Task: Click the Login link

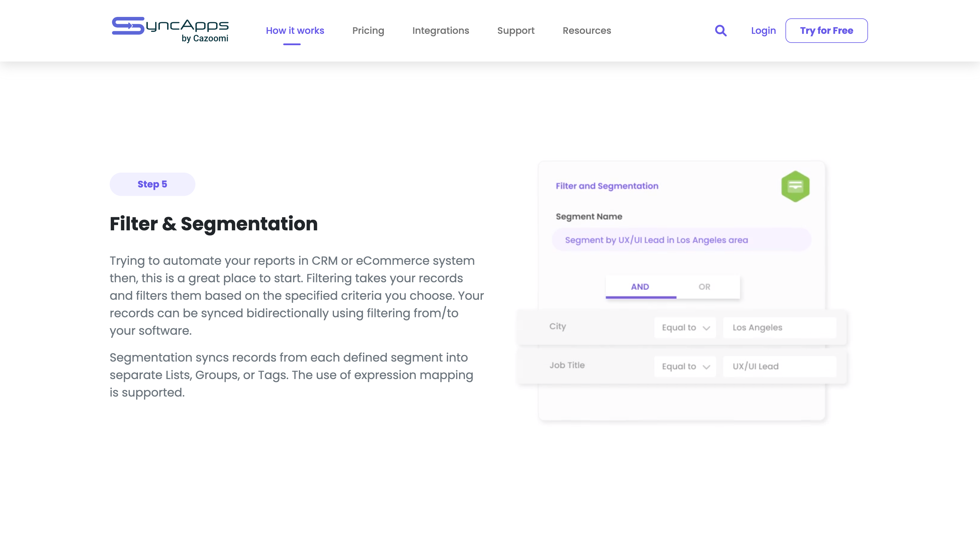Action: pyautogui.click(x=763, y=30)
